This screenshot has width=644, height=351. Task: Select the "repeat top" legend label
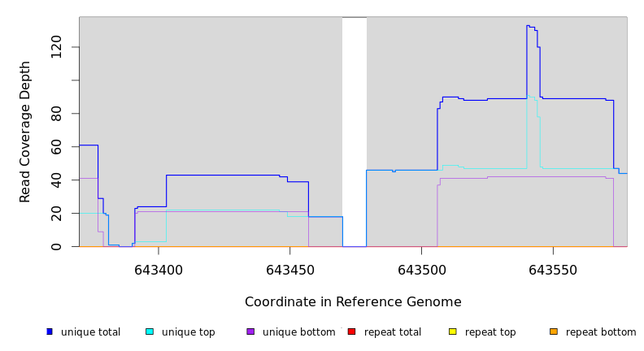pyautogui.click(x=490, y=332)
